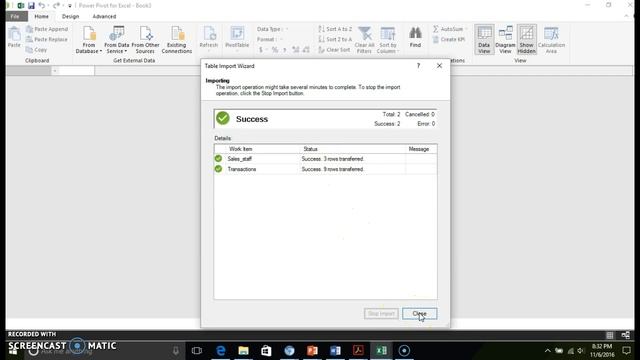Select the Sales_staff work item row
Viewport: 640px width, 360px height.
(325, 159)
